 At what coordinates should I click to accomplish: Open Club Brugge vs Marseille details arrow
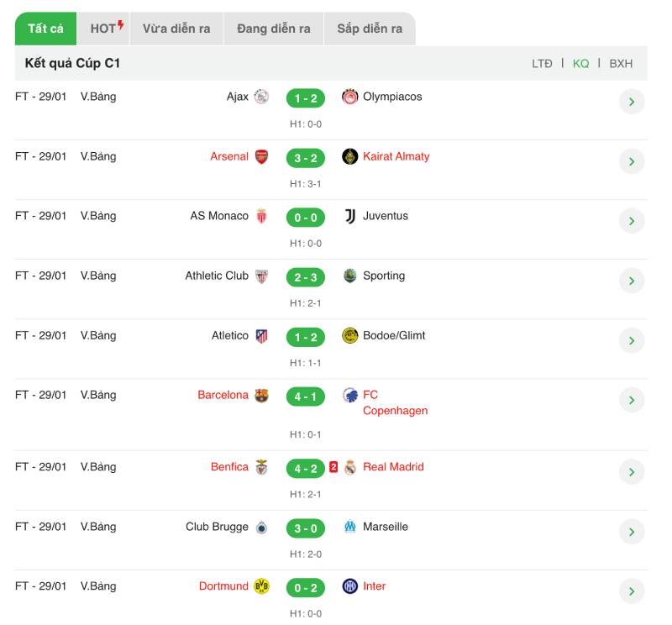point(632,532)
